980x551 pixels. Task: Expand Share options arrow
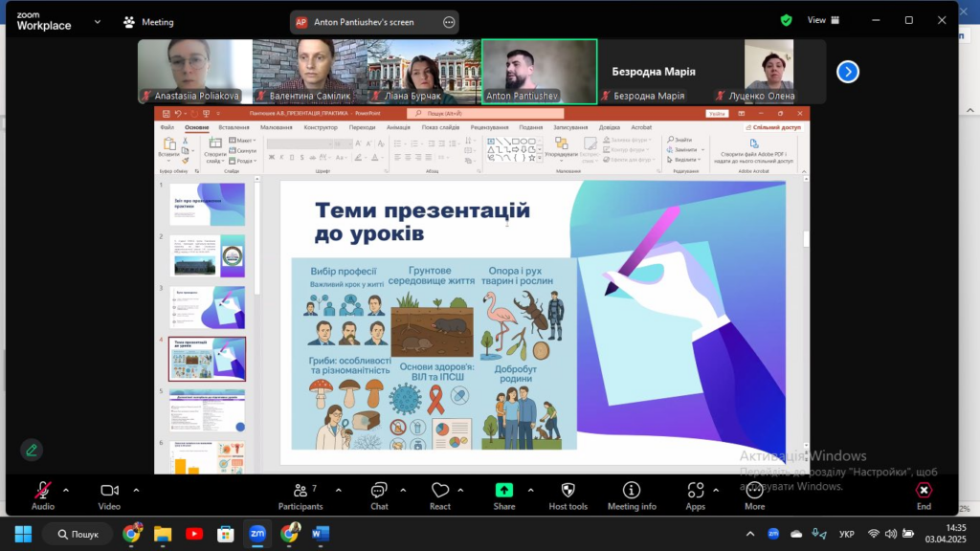click(x=530, y=491)
